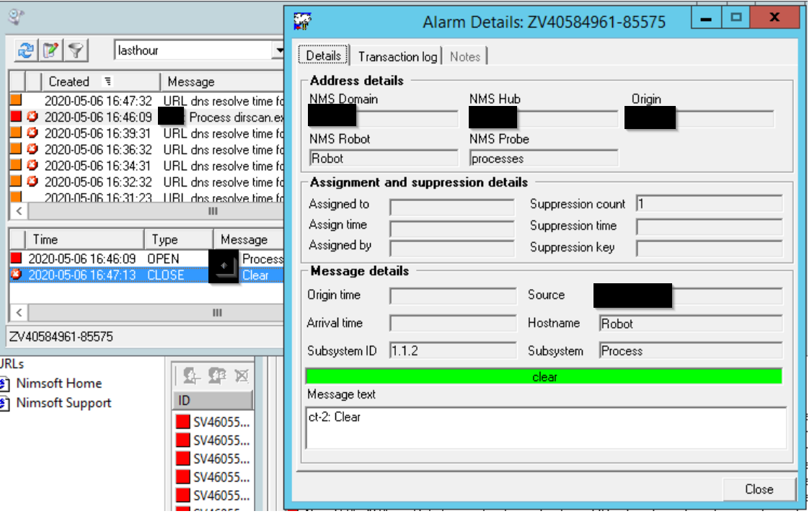Click the crossed-out box icon above ID column
This screenshot has height=524, width=812.
242,376
